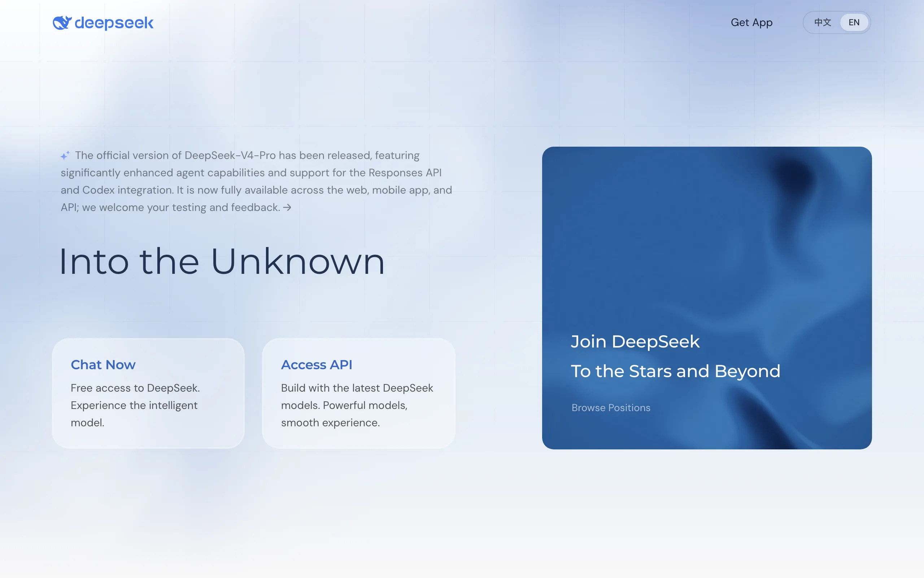Select the EN language option

point(854,22)
